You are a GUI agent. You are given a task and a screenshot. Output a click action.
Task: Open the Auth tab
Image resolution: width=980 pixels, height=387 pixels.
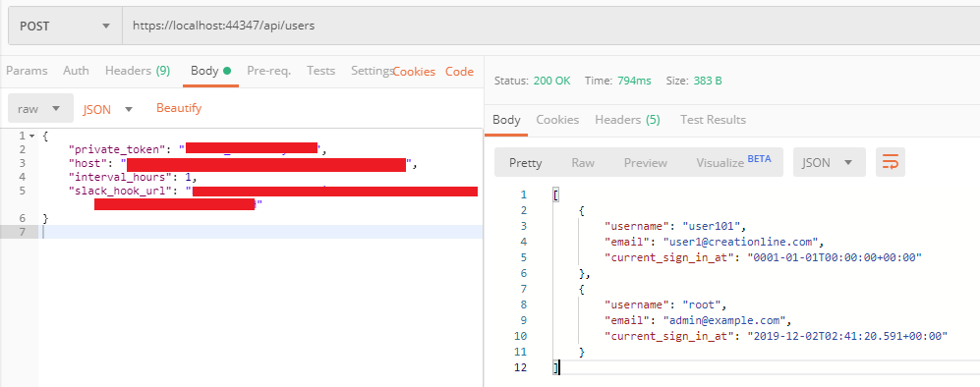[x=76, y=71]
